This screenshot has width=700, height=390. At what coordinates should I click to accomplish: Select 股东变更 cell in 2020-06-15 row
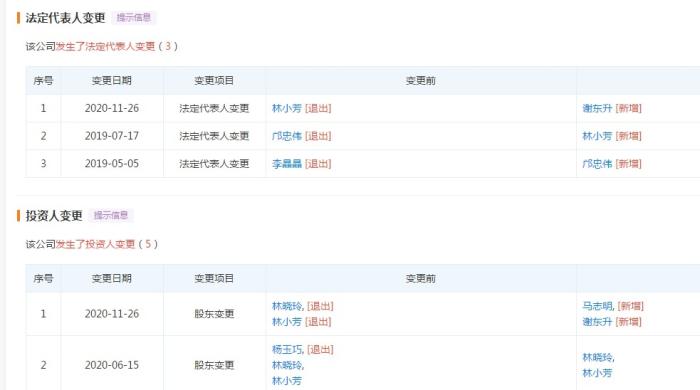tap(214, 365)
